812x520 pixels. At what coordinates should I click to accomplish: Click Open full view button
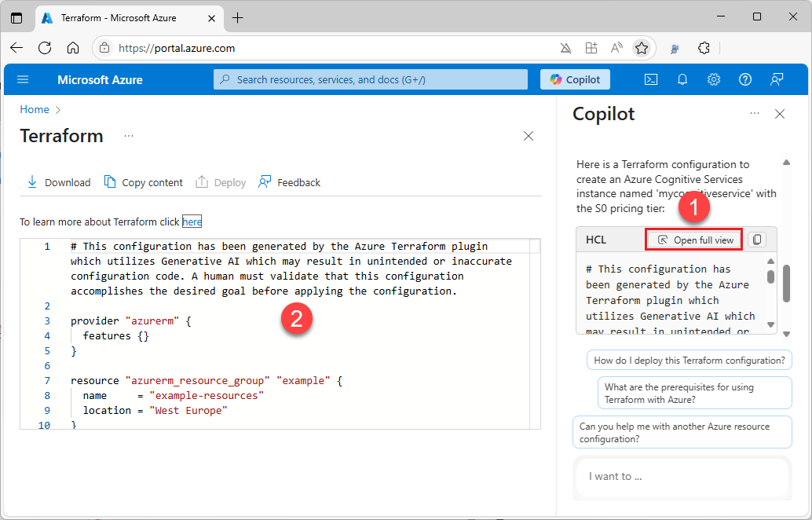694,240
